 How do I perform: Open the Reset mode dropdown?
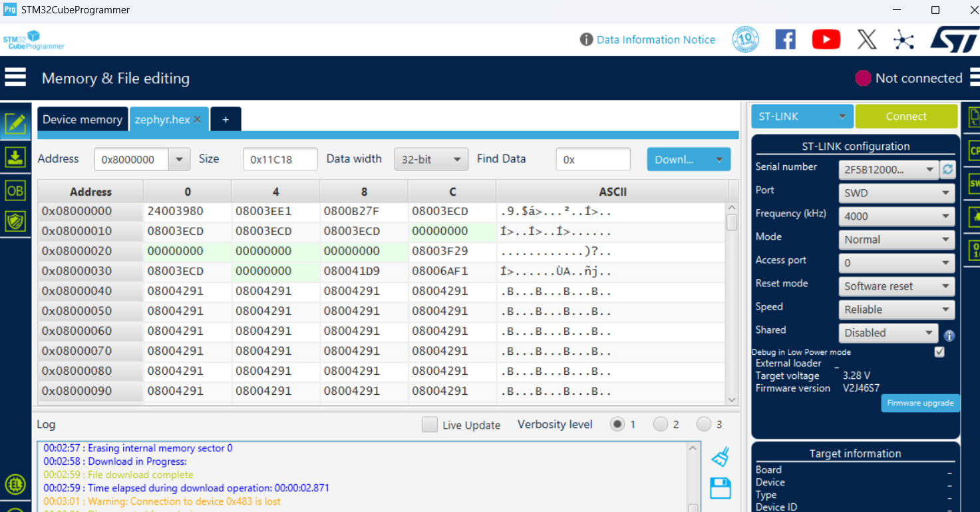(897, 286)
